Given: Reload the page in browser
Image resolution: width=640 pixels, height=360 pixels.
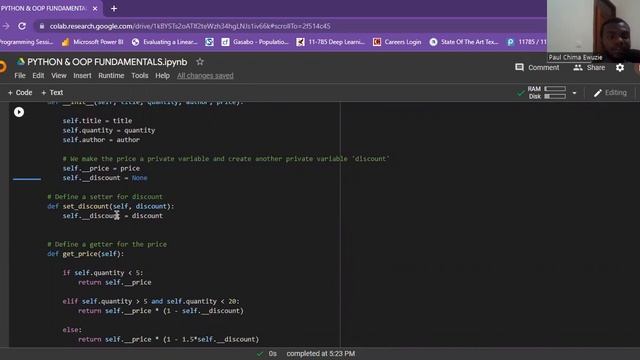Looking at the screenshot, I should (22, 26).
